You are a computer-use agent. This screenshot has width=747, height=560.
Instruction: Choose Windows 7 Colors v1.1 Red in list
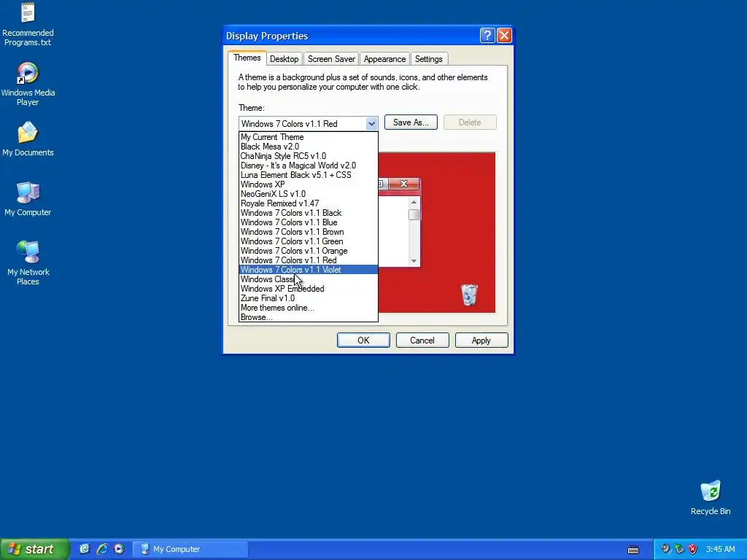[x=309, y=260]
